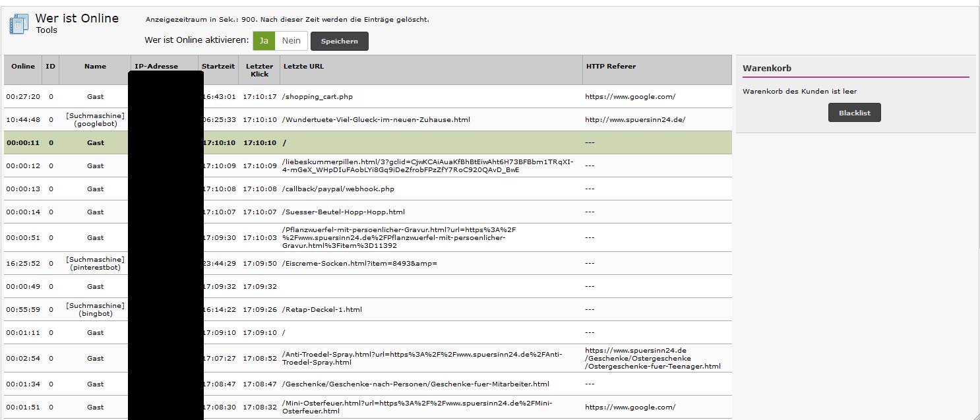Click the Online column header
The height and width of the screenshot is (420, 980).
click(x=23, y=67)
